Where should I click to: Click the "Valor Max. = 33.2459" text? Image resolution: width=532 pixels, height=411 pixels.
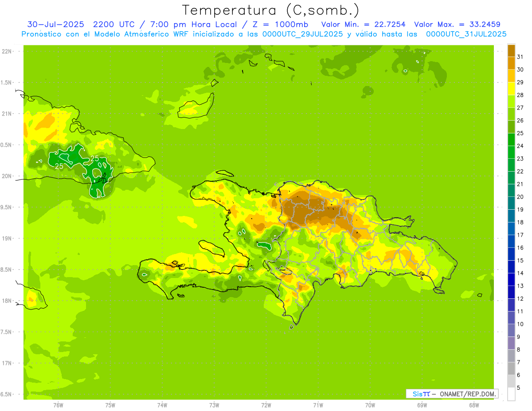(x=457, y=24)
